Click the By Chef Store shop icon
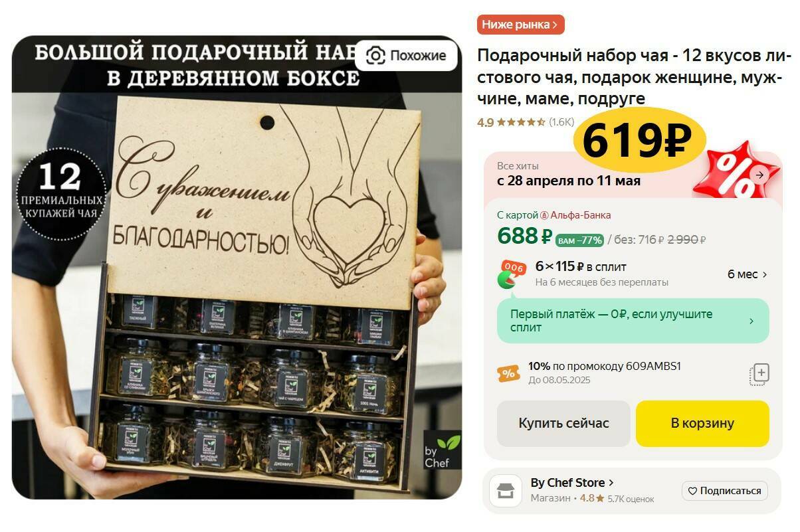This screenshot has width=800, height=532. pos(506,491)
